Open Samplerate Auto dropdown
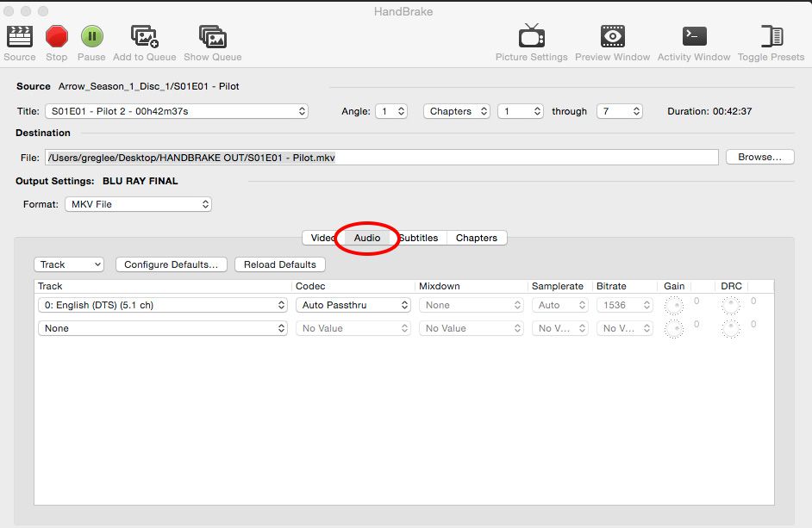The image size is (812, 528). click(x=559, y=305)
